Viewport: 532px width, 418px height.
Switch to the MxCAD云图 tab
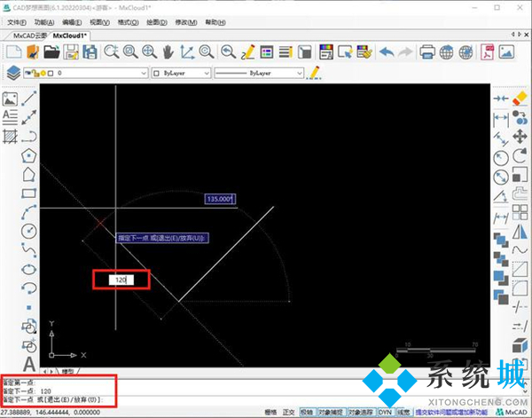click(x=29, y=35)
